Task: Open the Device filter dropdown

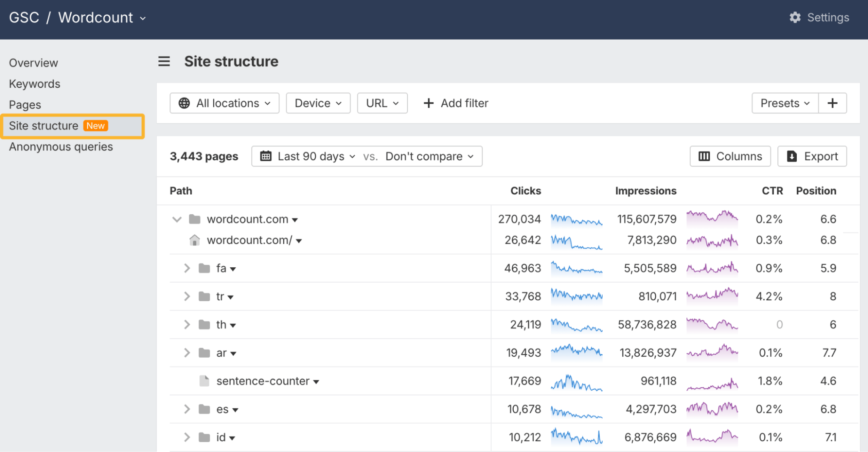Action: pos(318,103)
